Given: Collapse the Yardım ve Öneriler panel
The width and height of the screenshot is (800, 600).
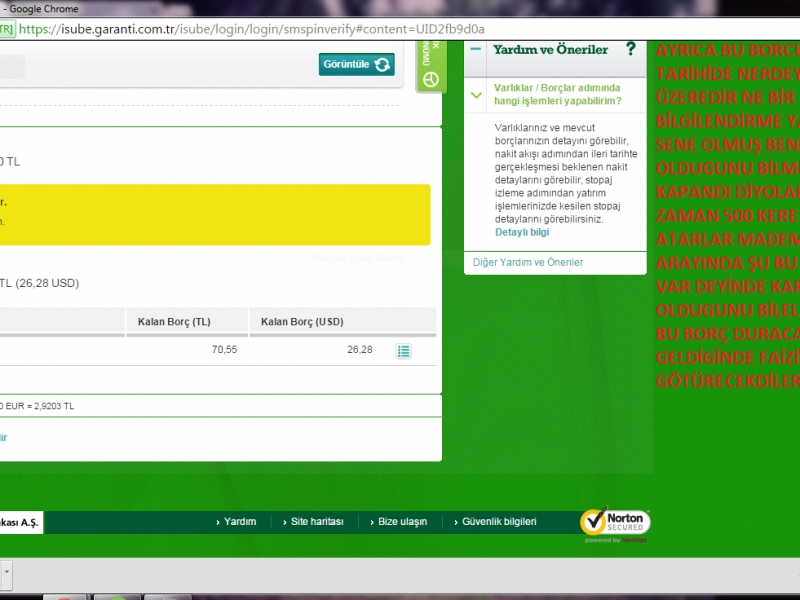Looking at the screenshot, I should click(x=476, y=49).
